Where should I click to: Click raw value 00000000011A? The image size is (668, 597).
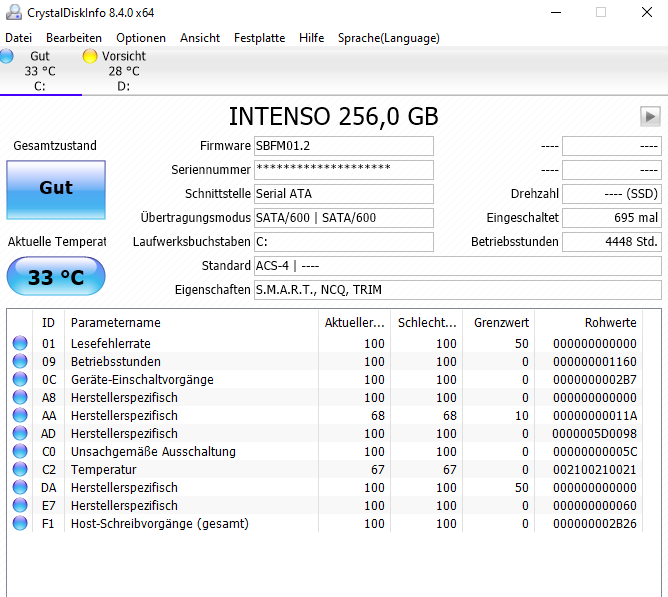pos(594,415)
